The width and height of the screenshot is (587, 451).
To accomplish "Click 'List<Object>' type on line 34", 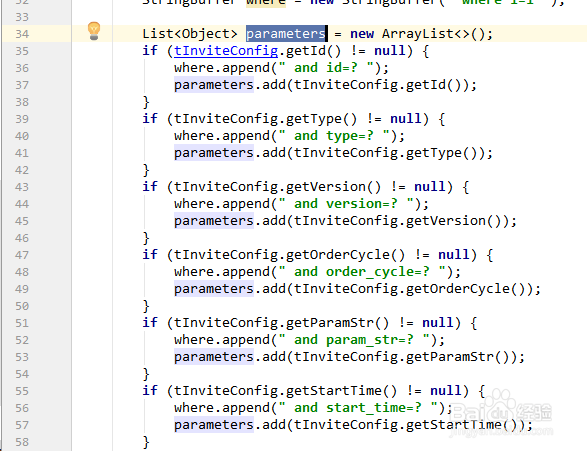I will (x=190, y=34).
